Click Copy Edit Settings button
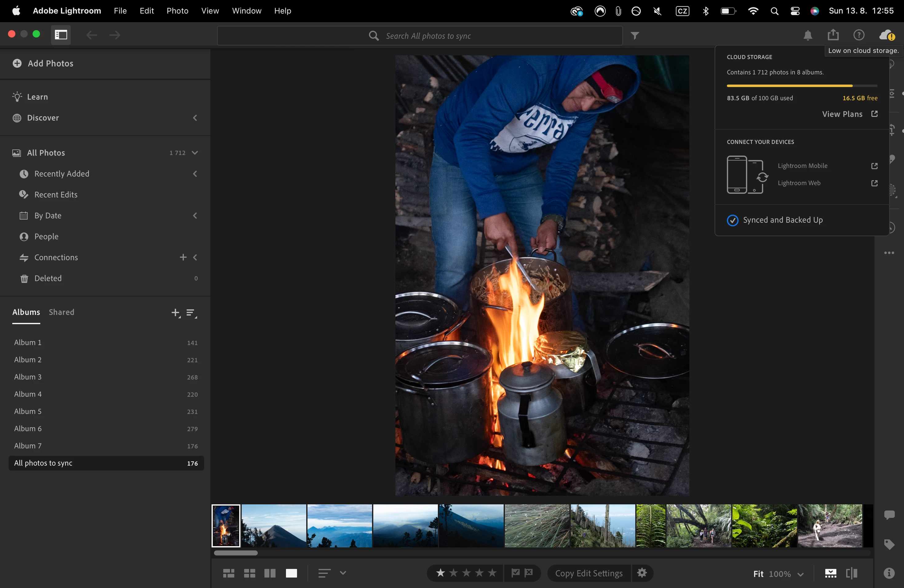 tap(588, 573)
